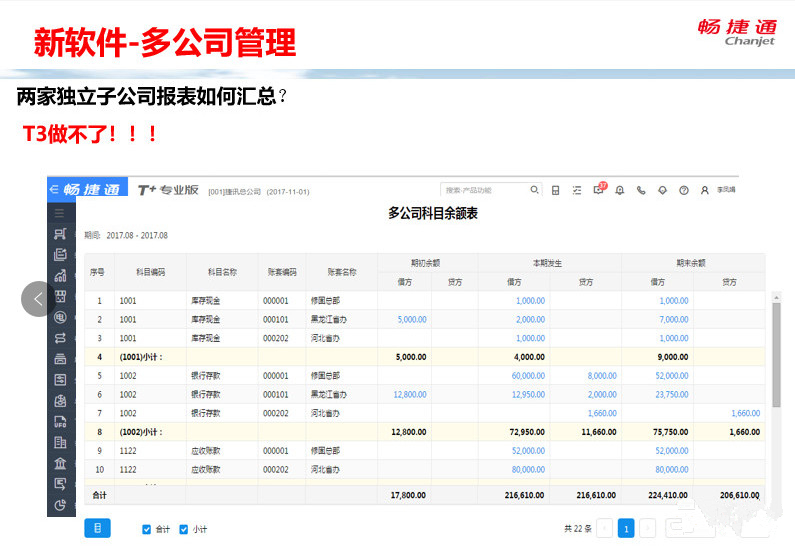
Task: Click the previous page arrow in pagination
Action: (604, 528)
